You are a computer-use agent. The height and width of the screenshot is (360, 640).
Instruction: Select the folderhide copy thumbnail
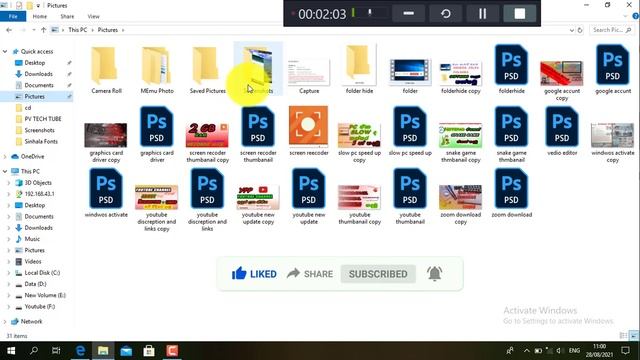pos(460,74)
